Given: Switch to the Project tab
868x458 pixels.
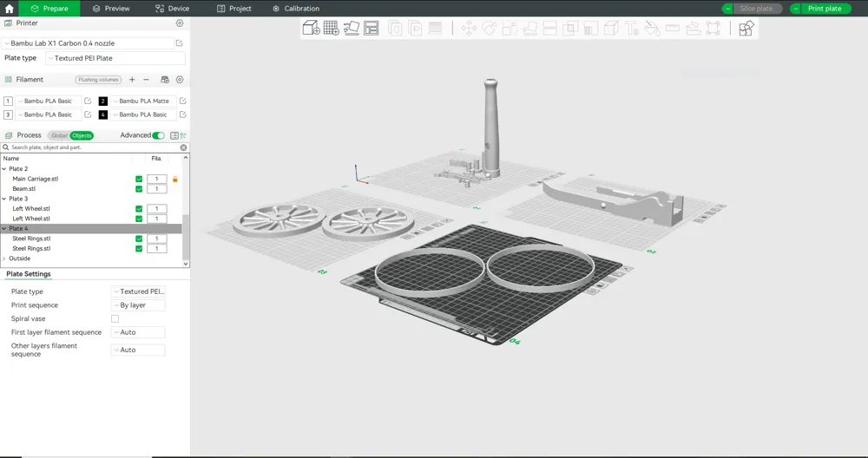Looking at the screenshot, I should pos(233,9).
